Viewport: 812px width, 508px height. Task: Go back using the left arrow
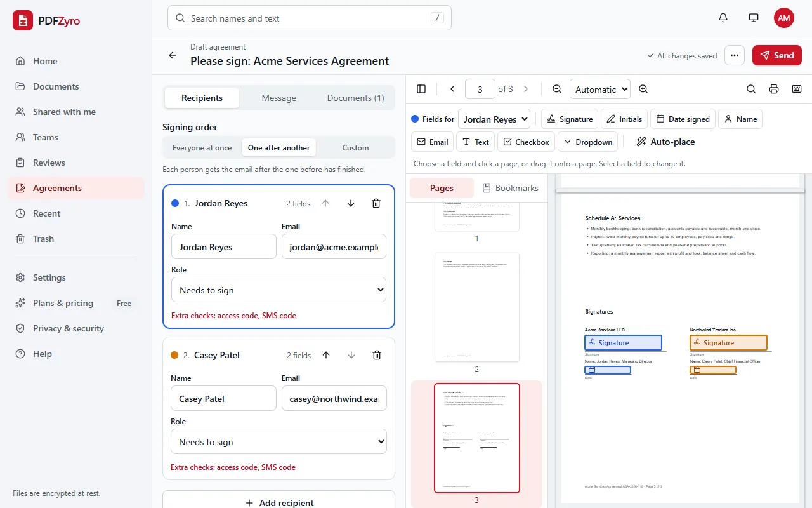[173, 55]
